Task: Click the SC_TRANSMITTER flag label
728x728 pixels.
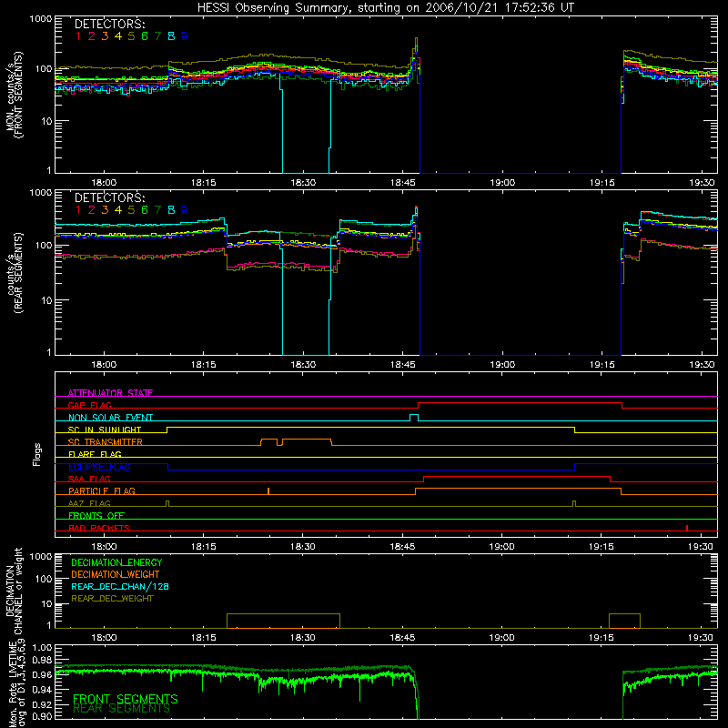Action: tap(106, 441)
